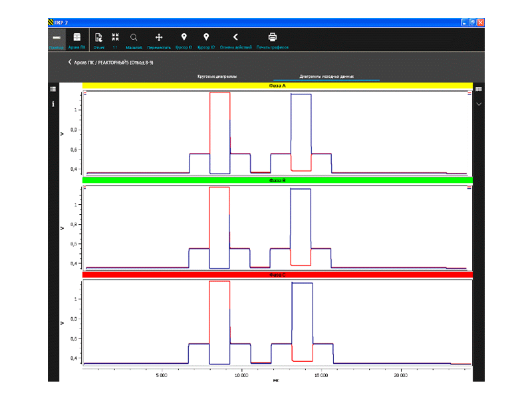This screenshot has height=399, width=532.
Task: Place cursor К1 marker
Action: (x=184, y=41)
